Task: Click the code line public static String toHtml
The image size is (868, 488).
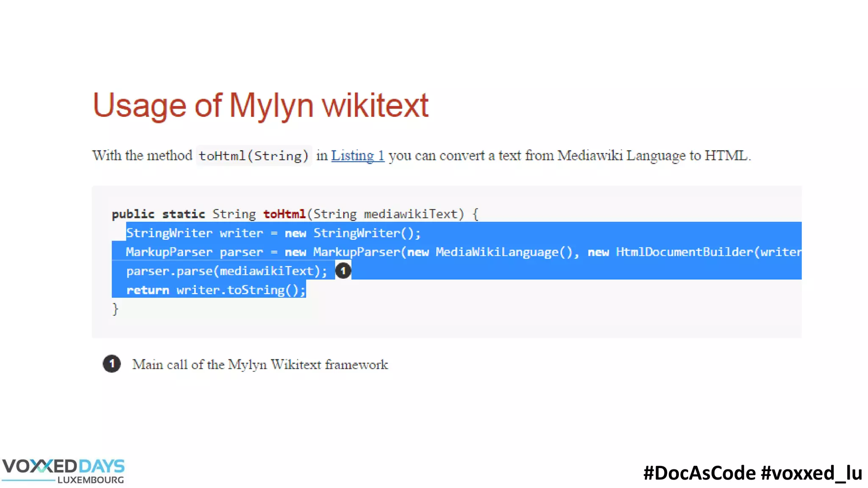Action: pos(295,214)
